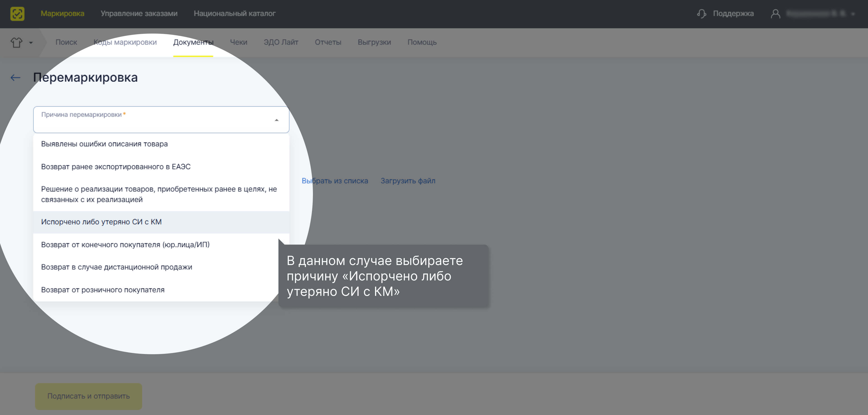
Task: Click the Выбрать из списка link
Action: pyautogui.click(x=335, y=181)
